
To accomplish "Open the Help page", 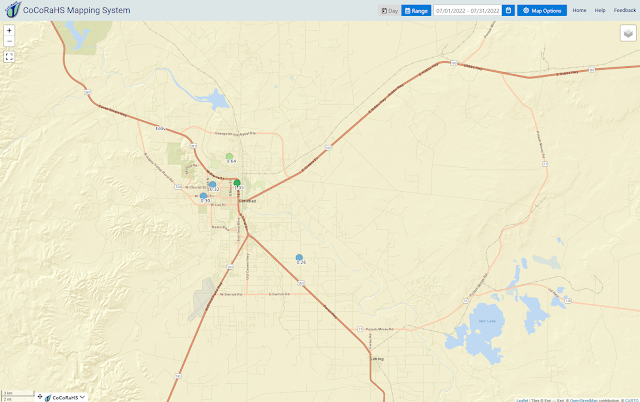I will pos(600,10).
